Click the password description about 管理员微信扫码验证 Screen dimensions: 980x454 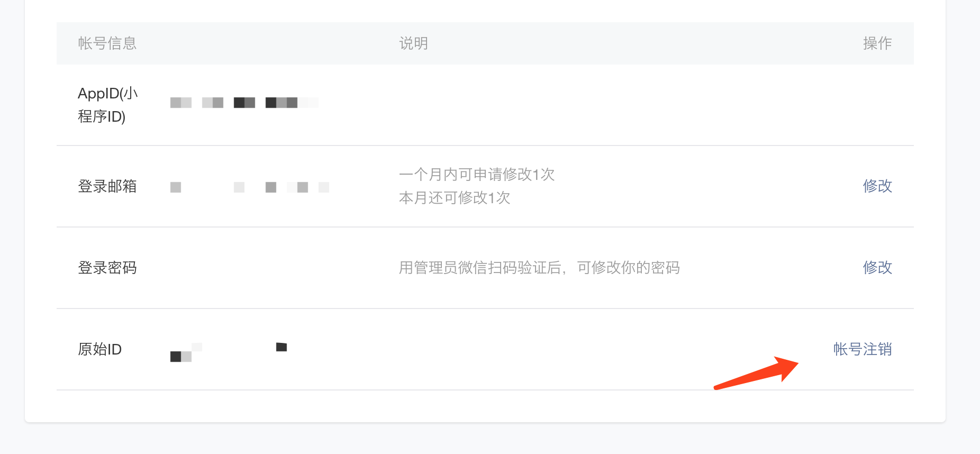(539, 268)
